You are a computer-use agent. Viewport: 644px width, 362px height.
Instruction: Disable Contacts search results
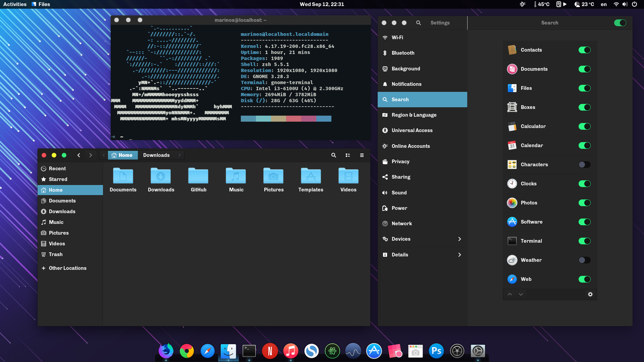585,50
